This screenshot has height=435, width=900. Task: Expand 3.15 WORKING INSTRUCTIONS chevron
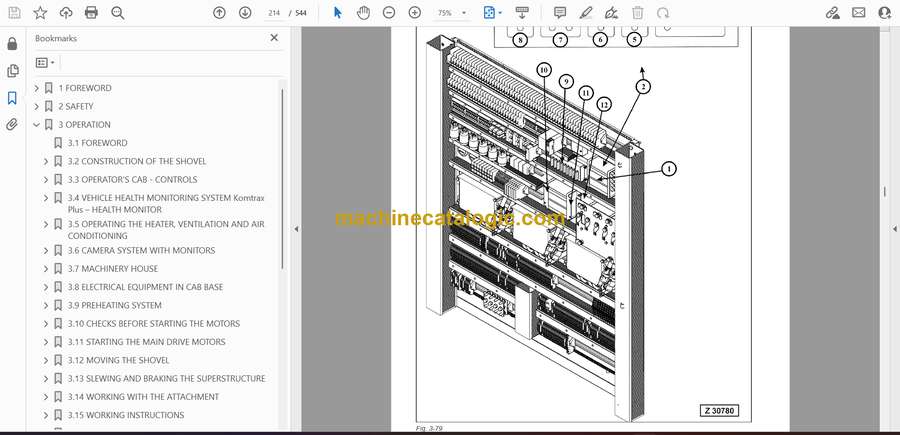[46, 415]
